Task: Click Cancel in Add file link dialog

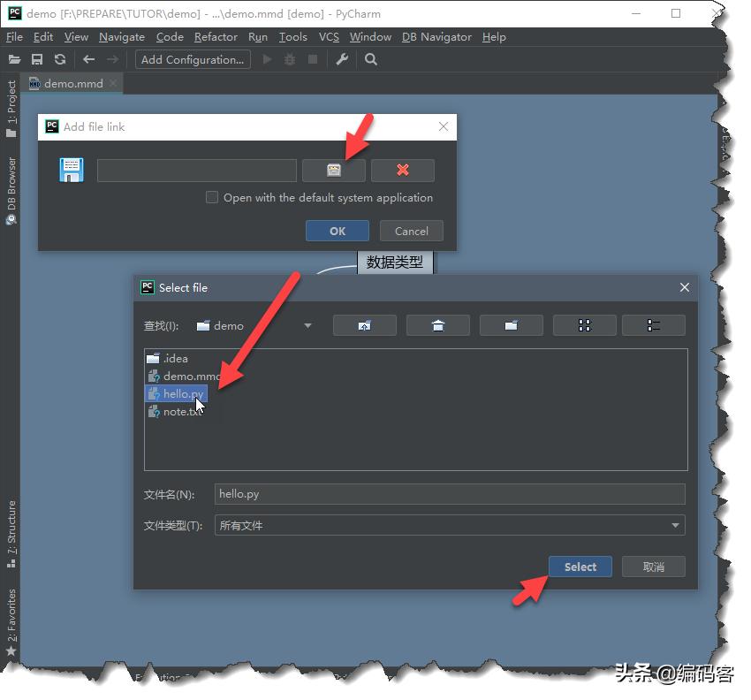Action: [412, 231]
